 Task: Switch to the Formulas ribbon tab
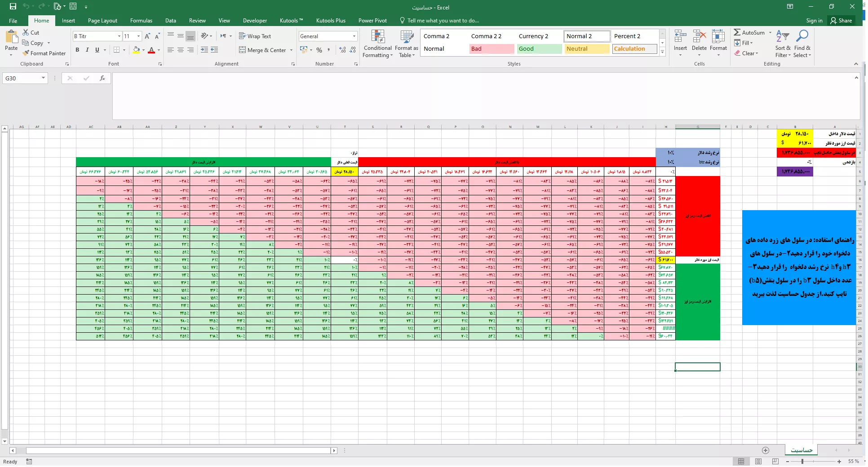(x=141, y=21)
